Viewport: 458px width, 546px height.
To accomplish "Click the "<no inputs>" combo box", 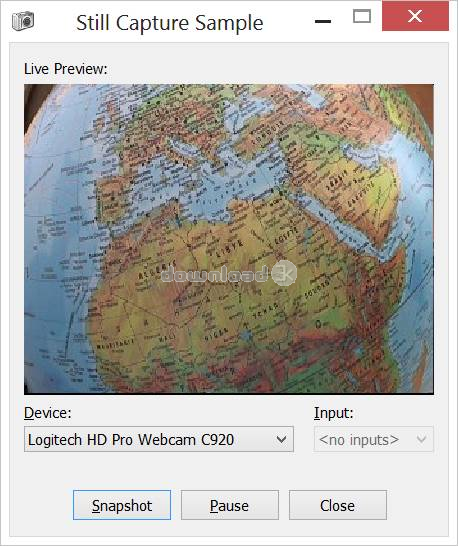I will coord(373,439).
